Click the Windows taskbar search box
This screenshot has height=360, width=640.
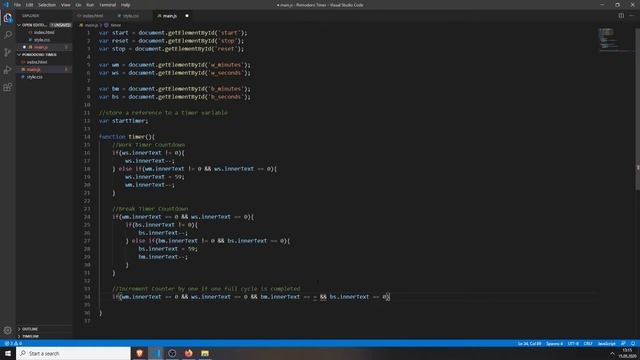click(73, 353)
